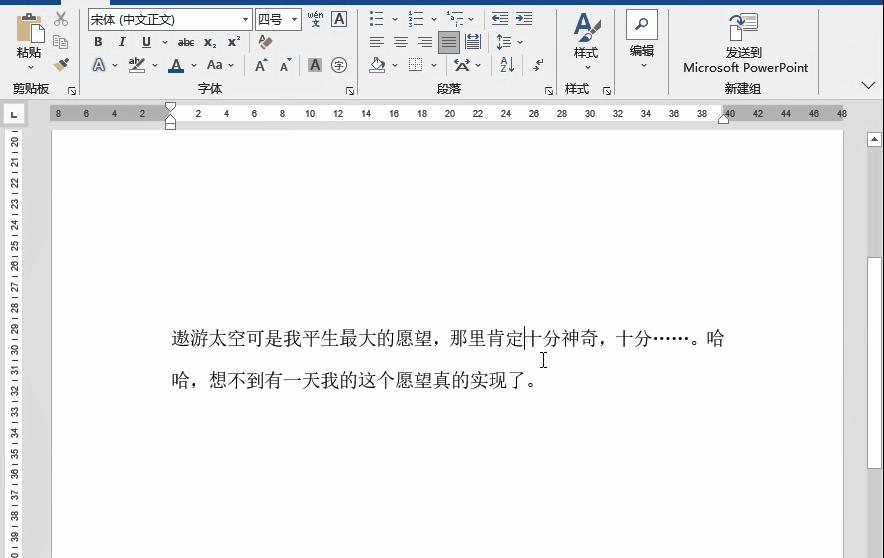884x558 pixels.
Task: Open the Font dialog launcher
Action: pyautogui.click(x=350, y=90)
